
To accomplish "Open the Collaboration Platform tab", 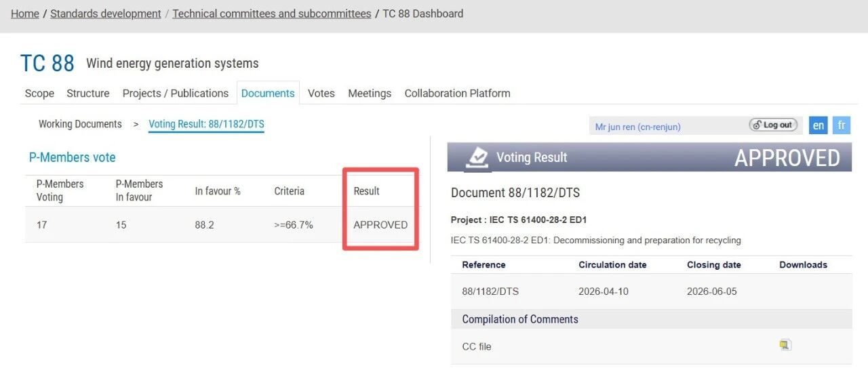I will (458, 94).
